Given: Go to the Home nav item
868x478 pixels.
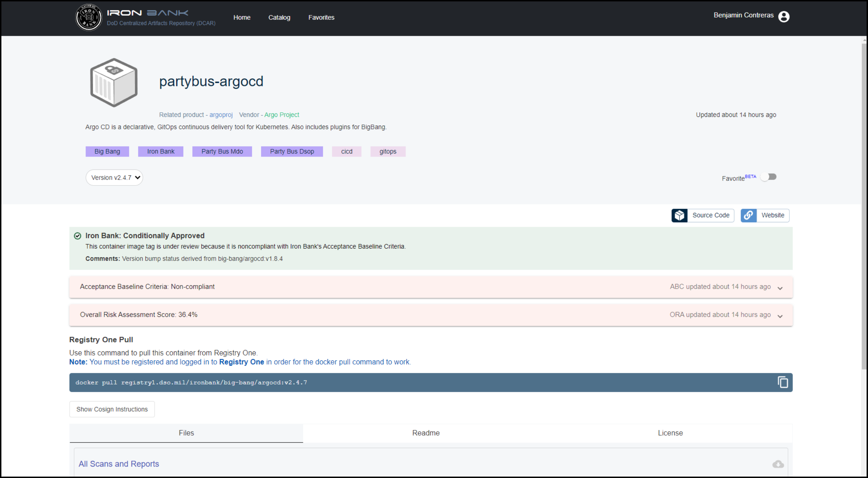Looking at the screenshot, I should point(242,17).
